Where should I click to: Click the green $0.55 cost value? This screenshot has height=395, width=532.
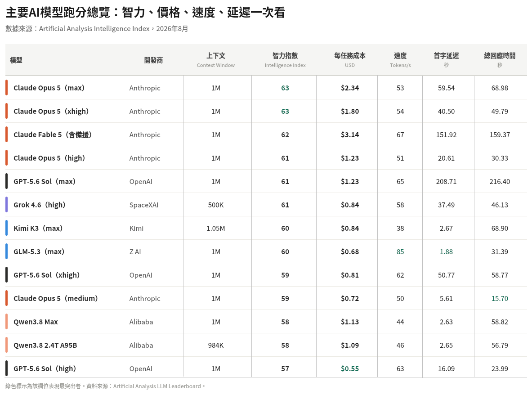point(350,369)
